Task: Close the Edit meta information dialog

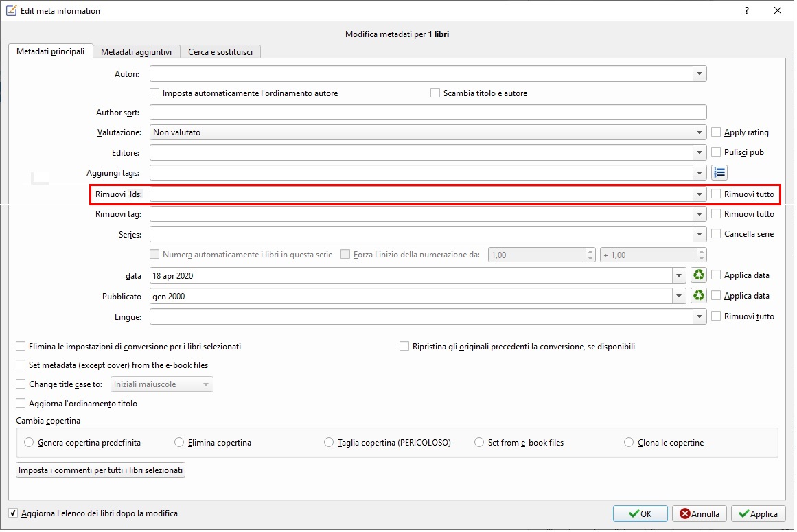Action: (778, 11)
